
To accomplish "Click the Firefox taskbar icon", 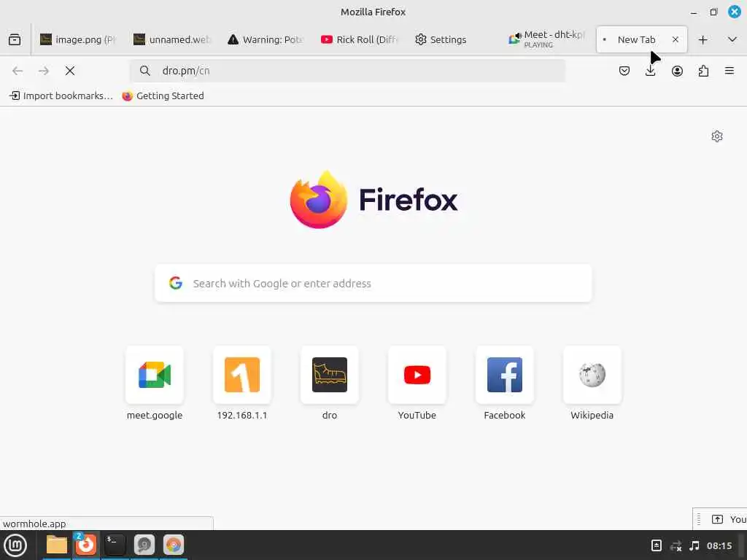I will coord(86,545).
